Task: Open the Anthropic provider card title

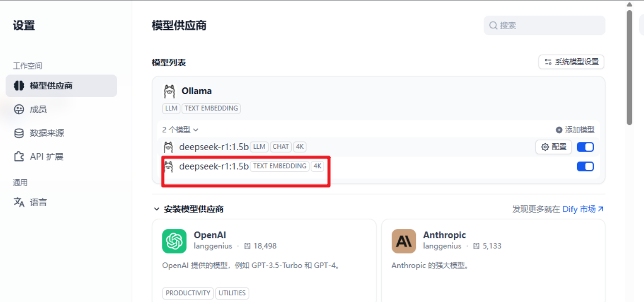Action: (445, 235)
